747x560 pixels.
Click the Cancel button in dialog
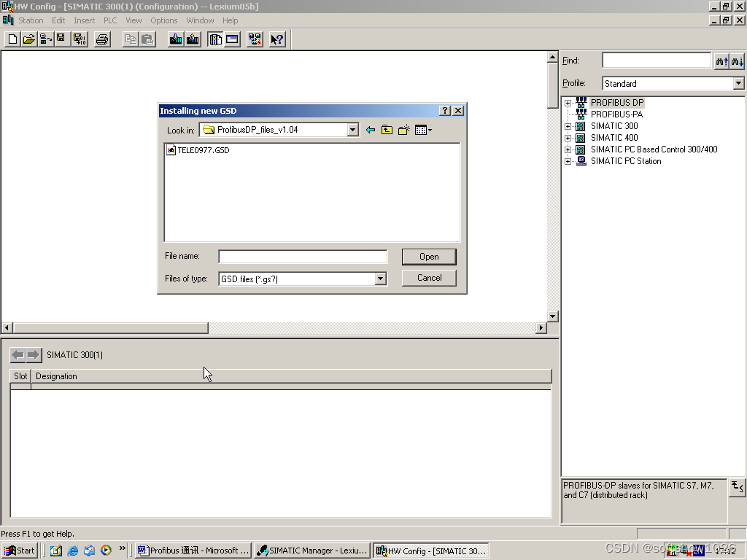(x=429, y=278)
